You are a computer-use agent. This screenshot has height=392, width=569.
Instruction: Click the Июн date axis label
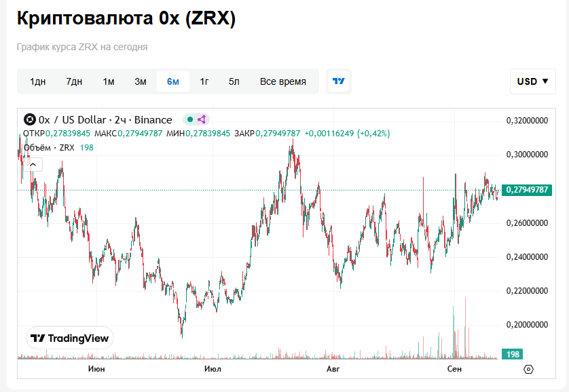point(96,369)
